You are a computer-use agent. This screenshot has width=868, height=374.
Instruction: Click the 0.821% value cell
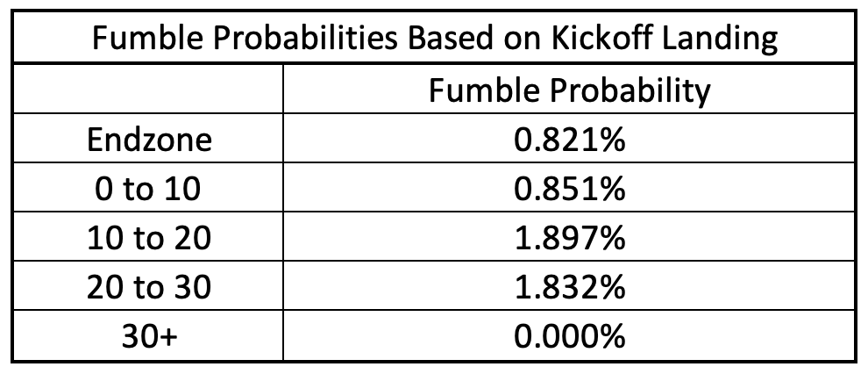click(568, 138)
